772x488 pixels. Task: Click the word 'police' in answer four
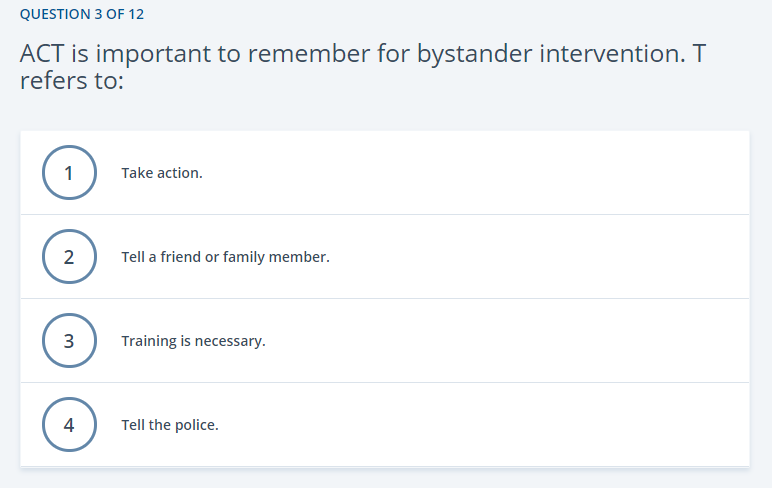coord(196,425)
